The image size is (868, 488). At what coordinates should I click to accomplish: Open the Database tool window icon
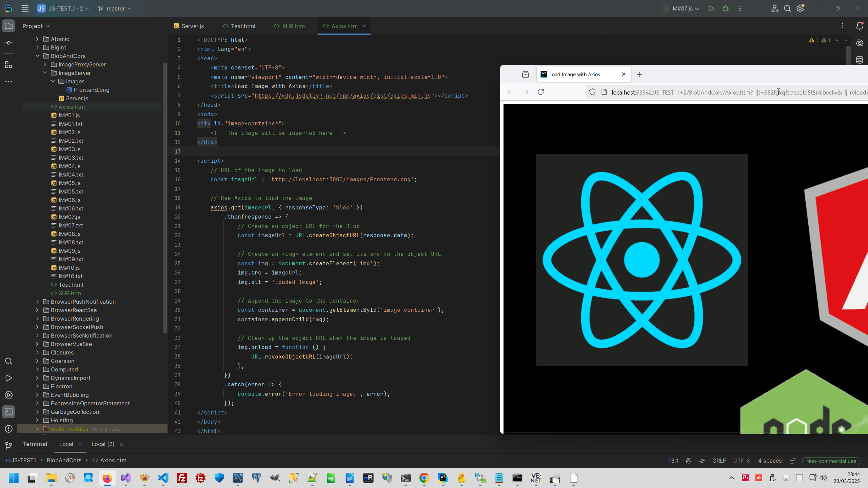click(x=860, y=60)
